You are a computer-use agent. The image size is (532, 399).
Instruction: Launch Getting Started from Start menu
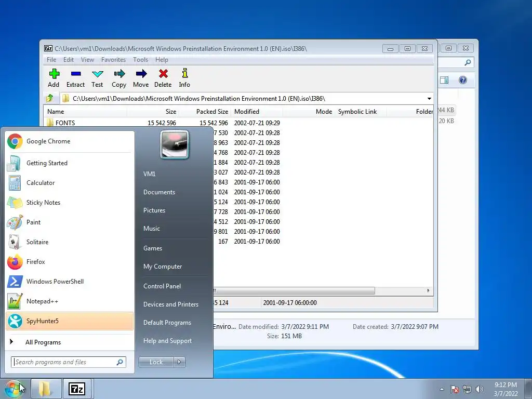click(x=70, y=163)
